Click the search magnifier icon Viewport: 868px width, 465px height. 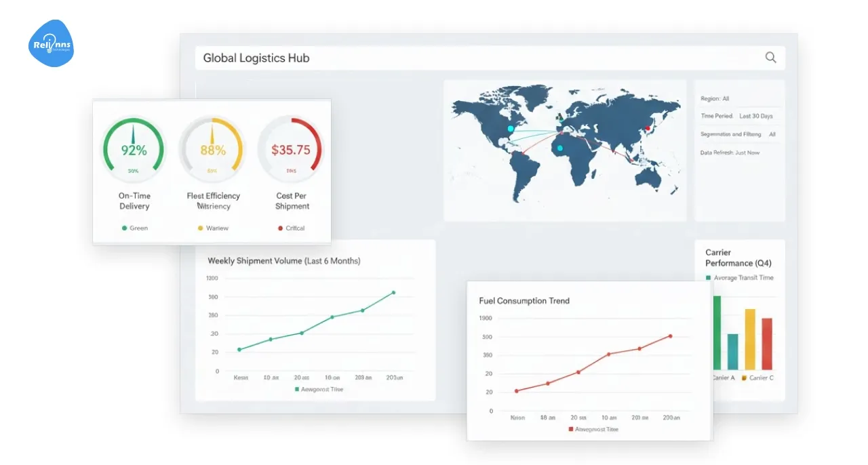click(770, 58)
